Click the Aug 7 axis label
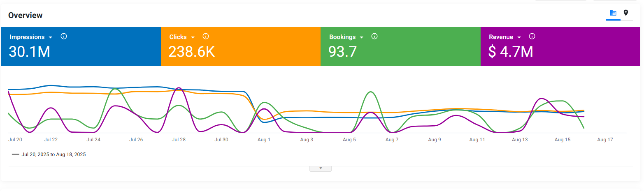The height and width of the screenshot is (191, 644). 392,140
